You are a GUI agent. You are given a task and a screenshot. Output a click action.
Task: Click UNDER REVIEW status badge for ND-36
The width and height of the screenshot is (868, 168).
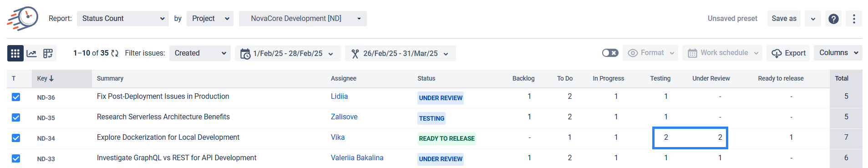[441, 98]
